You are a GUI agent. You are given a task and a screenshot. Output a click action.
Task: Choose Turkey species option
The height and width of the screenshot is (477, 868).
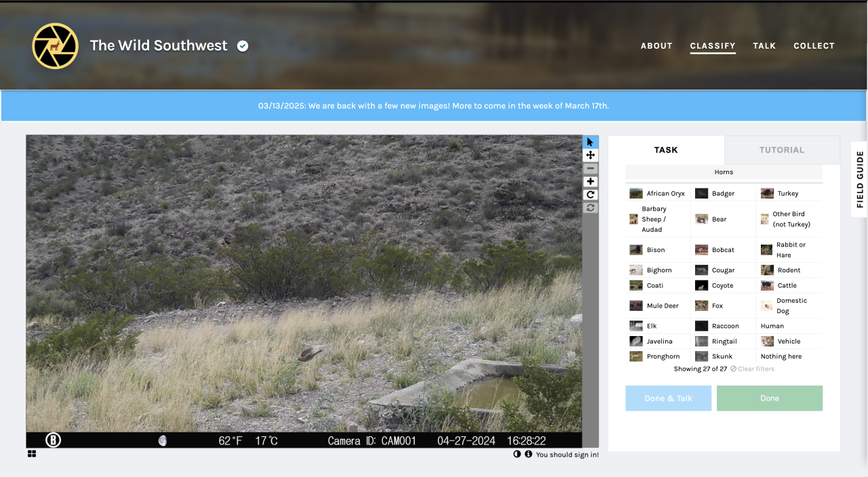(x=789, y=194)
